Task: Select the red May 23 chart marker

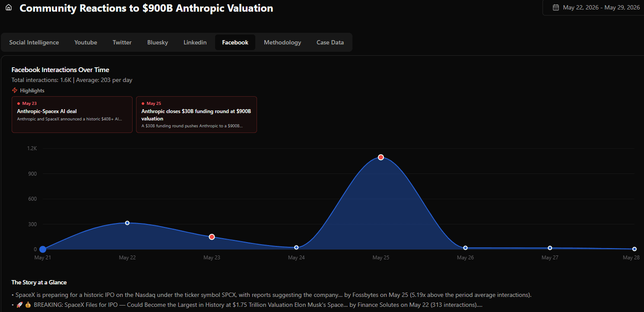Action: pyautogui.click(x=212, y=237)
